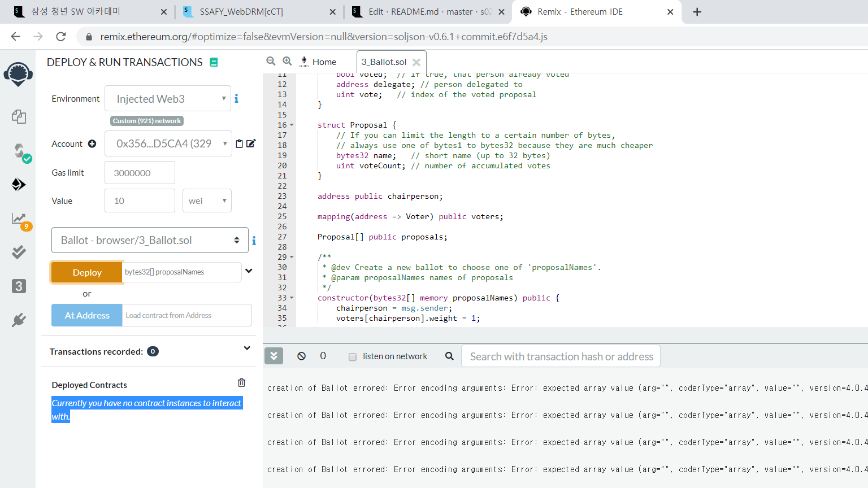Open the Analysis plugin icon with badge
868x488 pixels.
[x=19, y=219]
